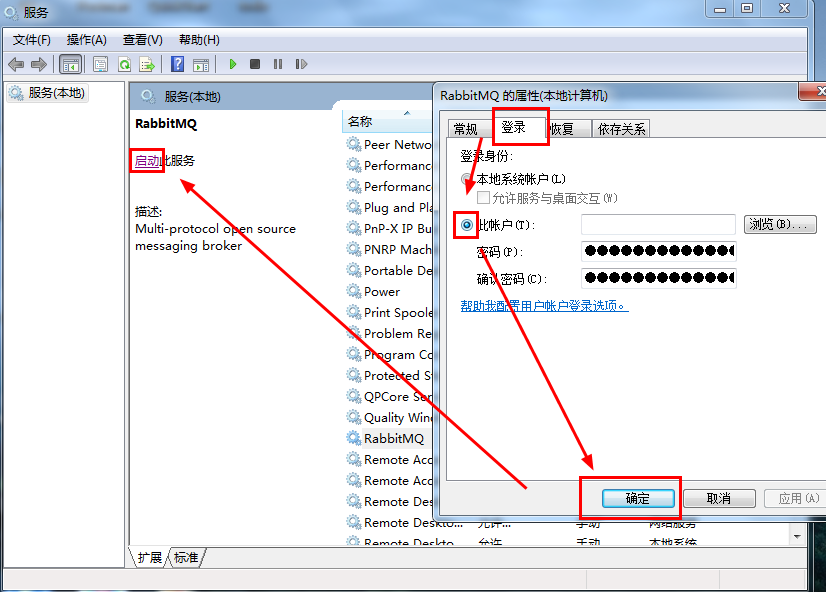Click the 确定 button
Image resolution: width=826 pixels, height=592 pixels.
click(638, 498)
